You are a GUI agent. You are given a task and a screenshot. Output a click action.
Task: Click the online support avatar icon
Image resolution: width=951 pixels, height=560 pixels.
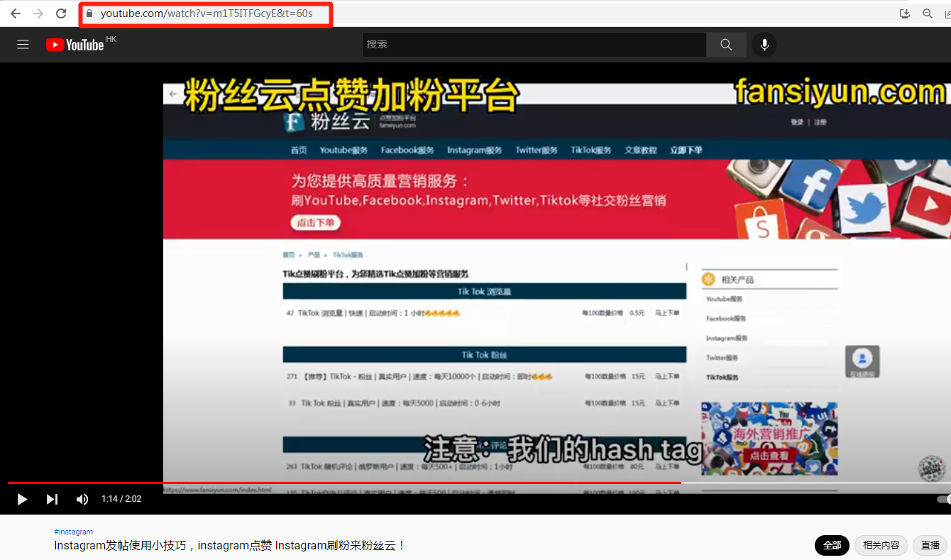point(862,361)
